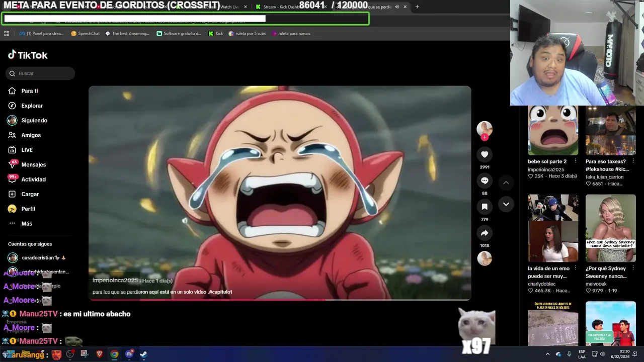
Task: Open the Sydney Sweeney video thumbnail
Action: click(611, 228)
